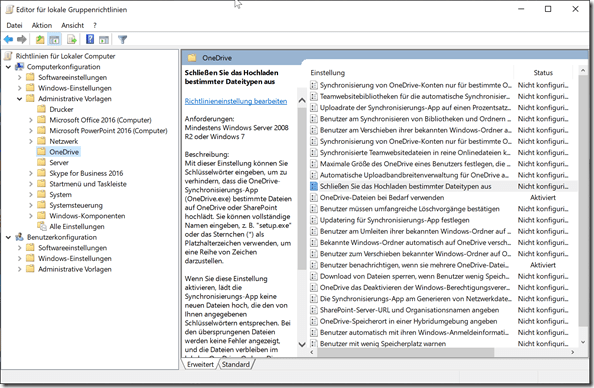The width and height of the screenshot is (594, 388).
Task: Expand Microsoft PowerPoint 2016 (Computer) node
Action: [31, 131]
